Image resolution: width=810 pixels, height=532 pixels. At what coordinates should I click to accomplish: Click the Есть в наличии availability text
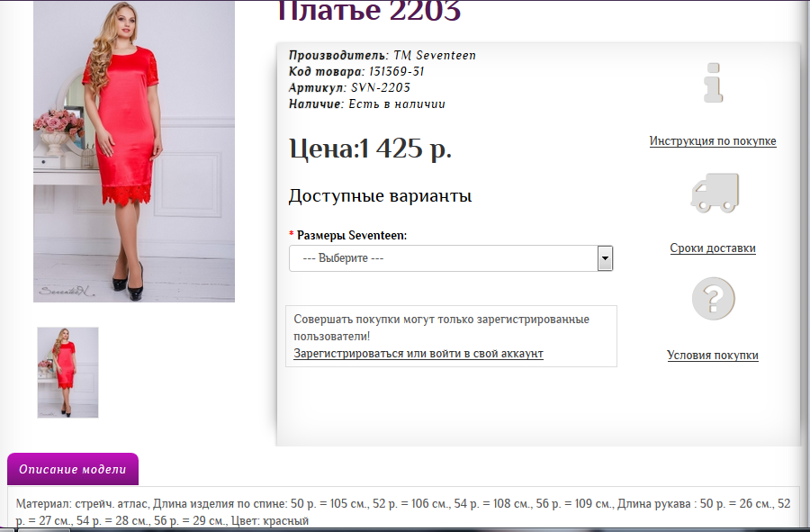pyautogui.click(x=397, y=104)
